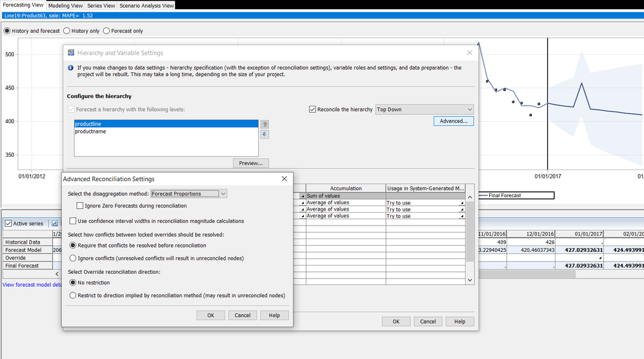644x359 pixels.
Task: Click Hierarchy and Variable Settings title icon
Action: point(70,52)
